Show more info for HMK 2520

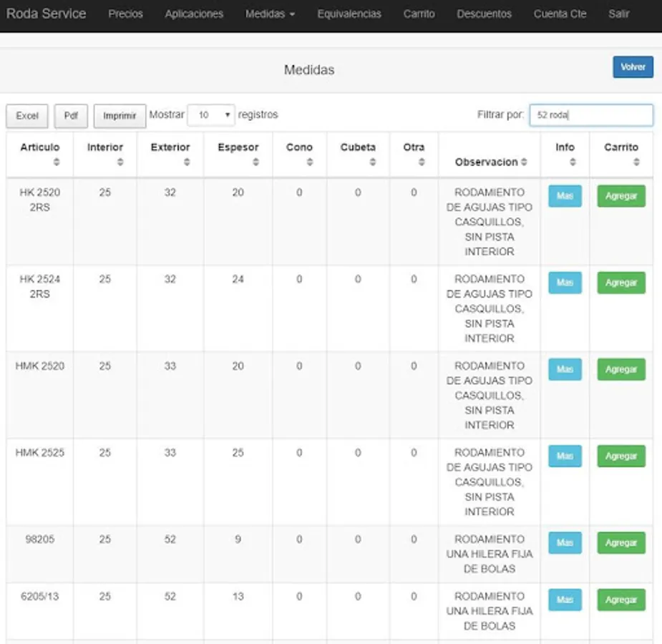565,370
